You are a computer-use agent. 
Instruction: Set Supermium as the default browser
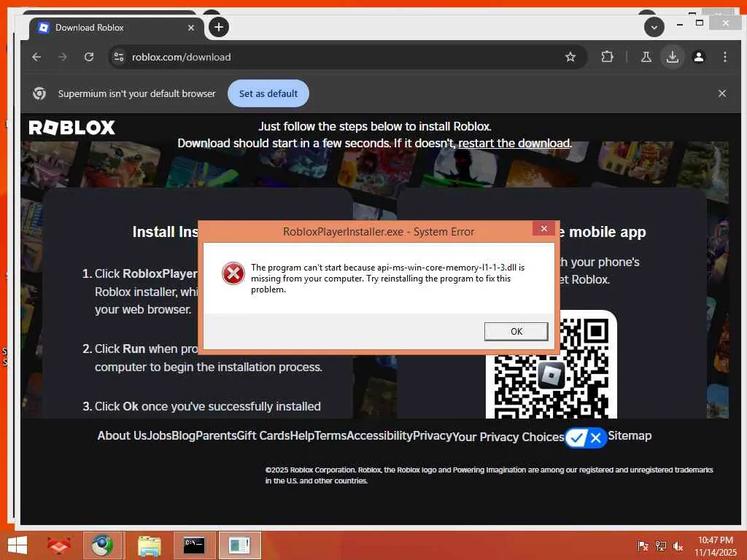[x=268, y=93]
